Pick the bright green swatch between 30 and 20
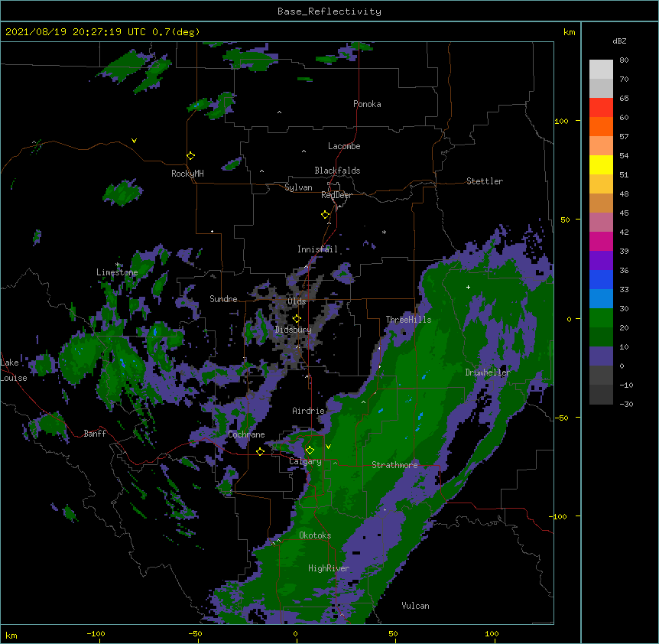659x644 pixels. [x=601, y=318]
